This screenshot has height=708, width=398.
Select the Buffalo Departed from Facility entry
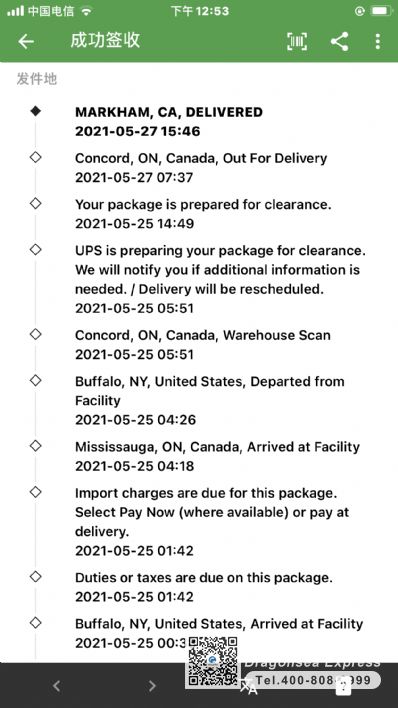coord(210,401)
